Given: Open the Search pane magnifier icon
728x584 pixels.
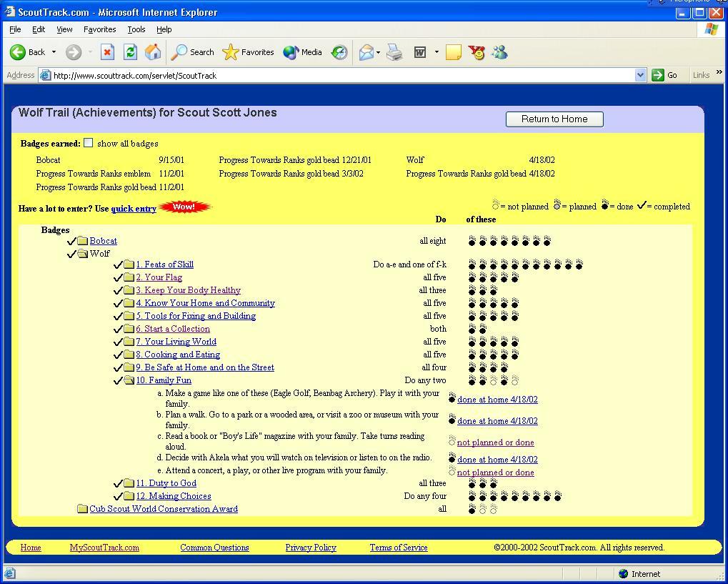Looking at the screenshot, I should pyautogui.click(x=179, y=52).
